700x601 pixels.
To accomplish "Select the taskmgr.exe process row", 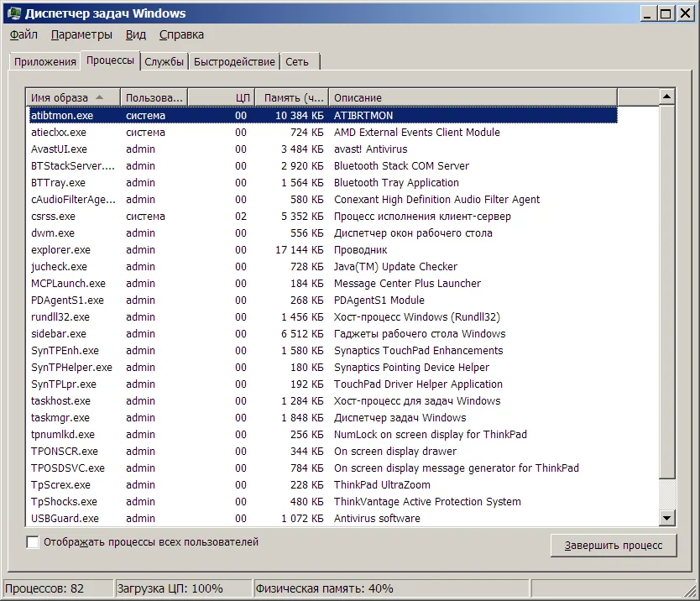I will (60, 418).
